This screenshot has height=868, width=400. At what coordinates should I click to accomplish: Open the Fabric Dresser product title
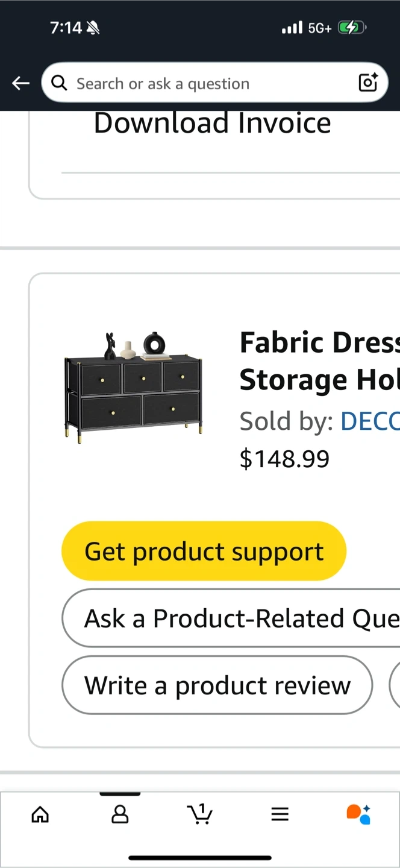(319, 361)
